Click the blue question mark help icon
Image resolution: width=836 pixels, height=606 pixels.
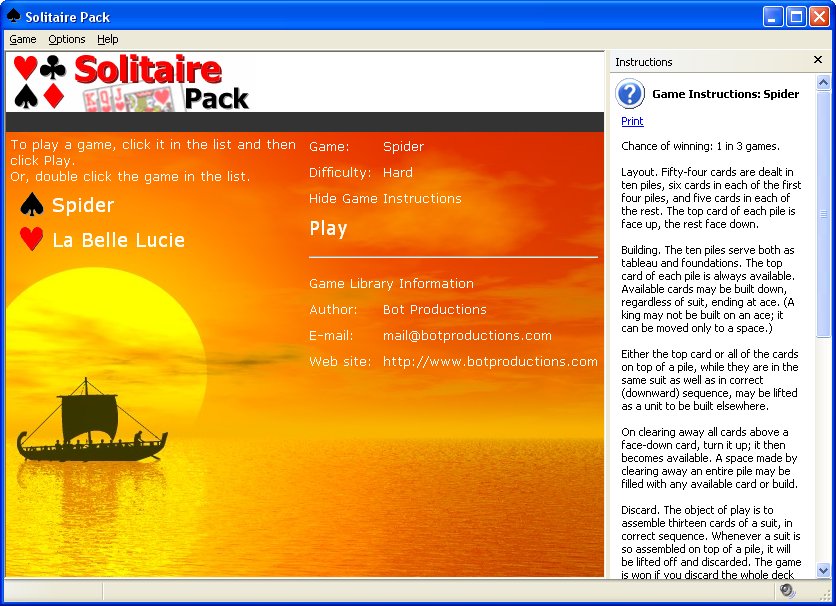coord(630,93)
